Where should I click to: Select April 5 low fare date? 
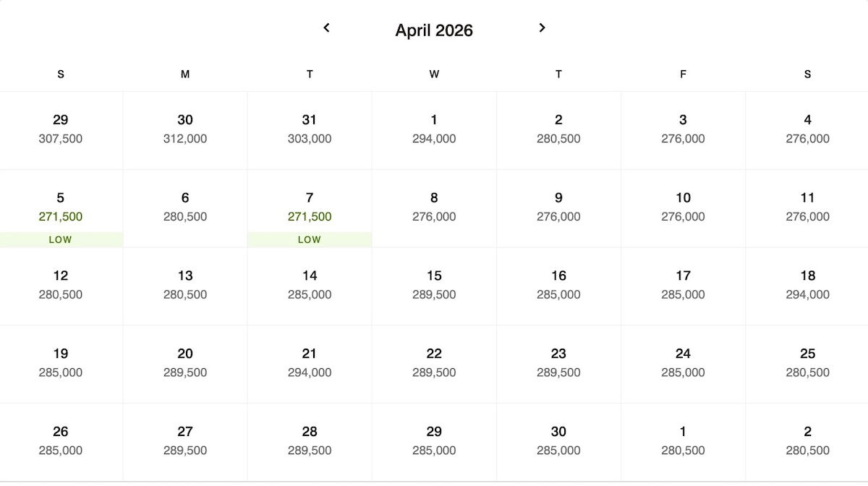click(61, 208)
